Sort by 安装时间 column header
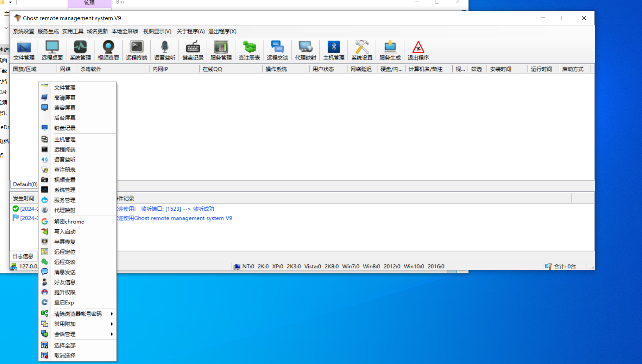Screen dimensions: 642x364 tap(507, 69)
